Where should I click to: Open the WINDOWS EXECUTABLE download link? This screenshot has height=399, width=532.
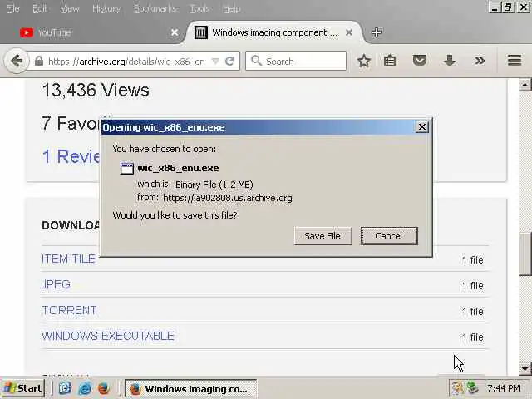tap(108, 336)
